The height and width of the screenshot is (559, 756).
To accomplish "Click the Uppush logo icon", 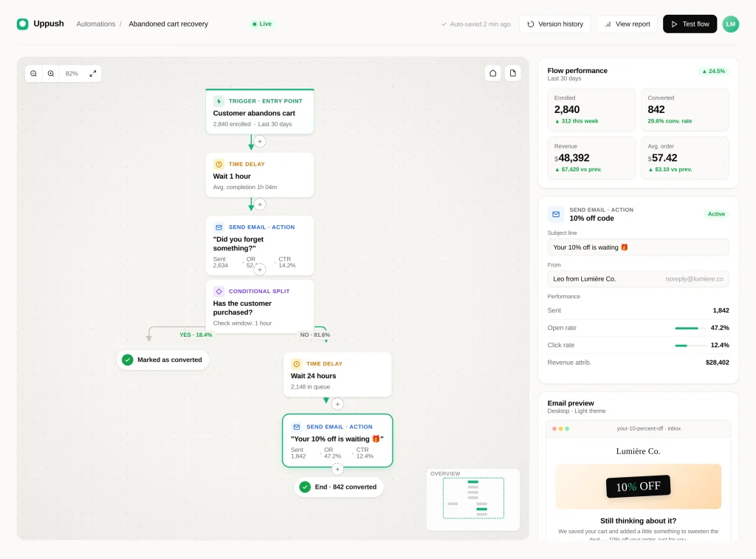I will pos(22,24).
